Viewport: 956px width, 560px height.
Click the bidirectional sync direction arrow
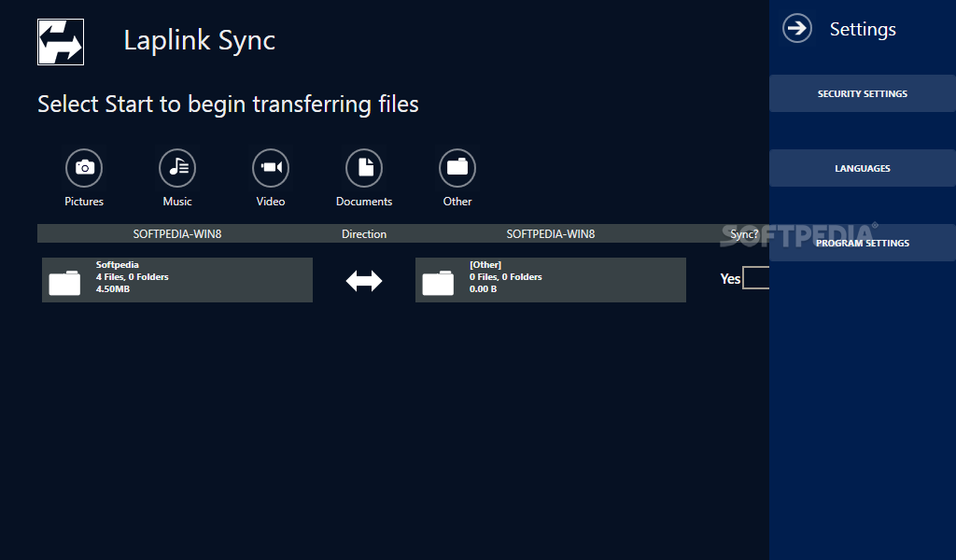click(x=364, y=281)
